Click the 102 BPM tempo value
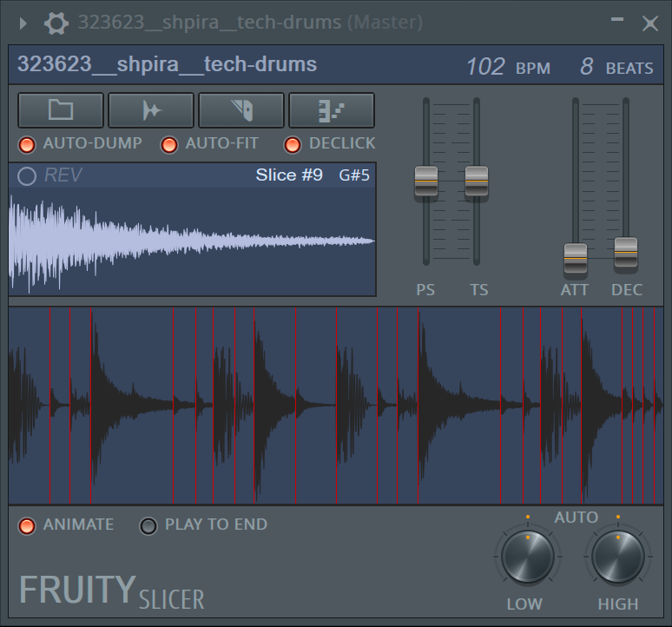Image resolution: width=672 pixels, height=627 pixels. [x=485, y=67]
